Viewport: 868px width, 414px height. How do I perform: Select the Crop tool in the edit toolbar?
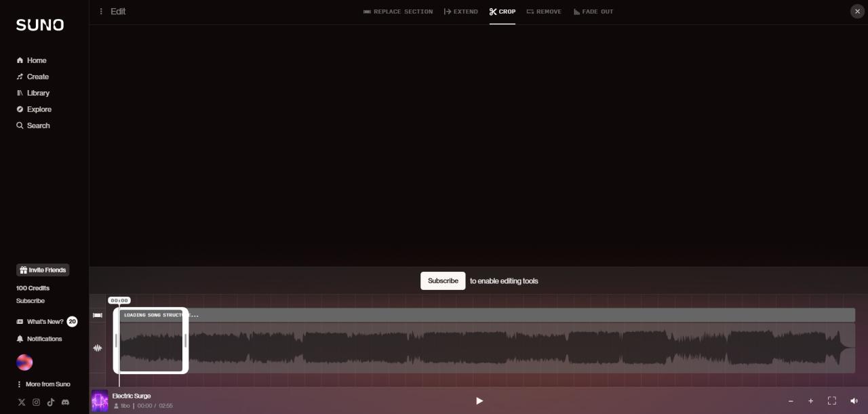tap(502, 12)
